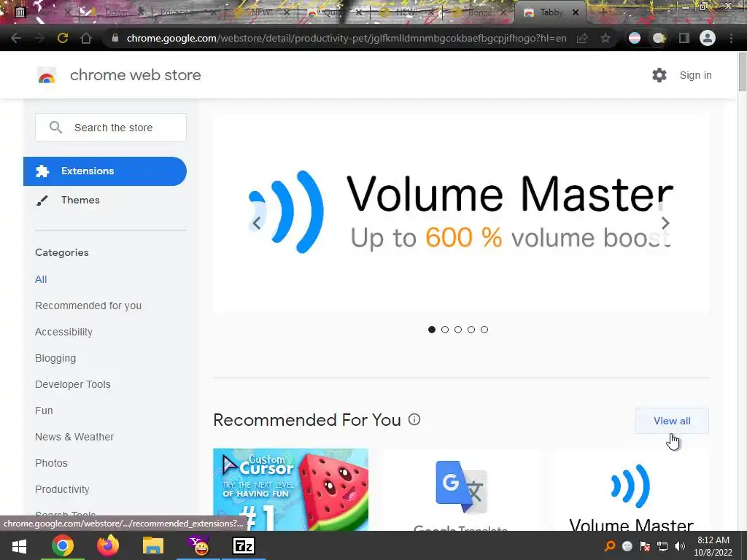Open Chrome Web Store settings gear
This screenshot has width=747, height=560.
click(x=659, y=75)
